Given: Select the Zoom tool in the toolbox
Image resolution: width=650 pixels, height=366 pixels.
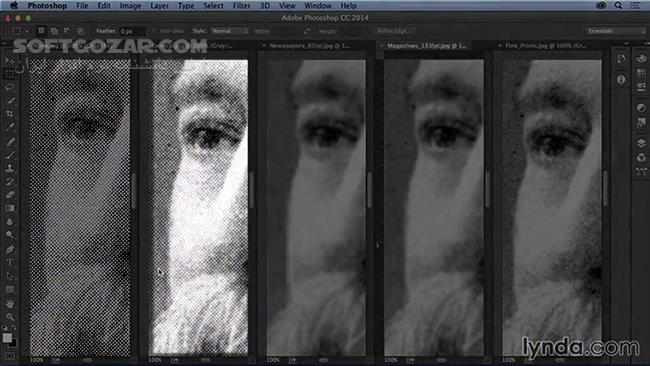Looking at the screenshot, I should tap(10, 317).
